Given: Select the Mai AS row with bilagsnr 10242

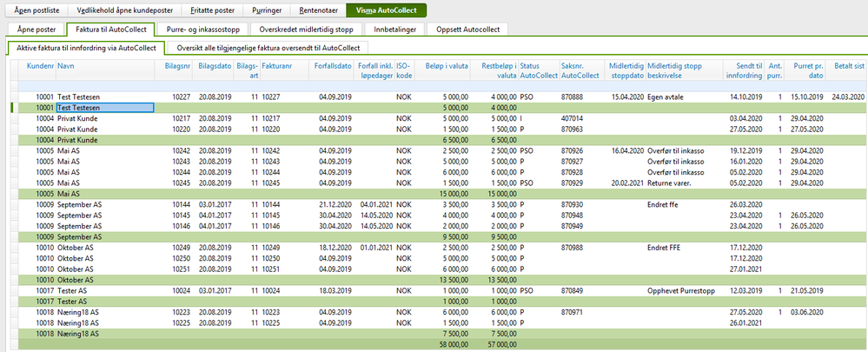Looking at the screenshot, I should pyautogui.click(x=443, y=150).
